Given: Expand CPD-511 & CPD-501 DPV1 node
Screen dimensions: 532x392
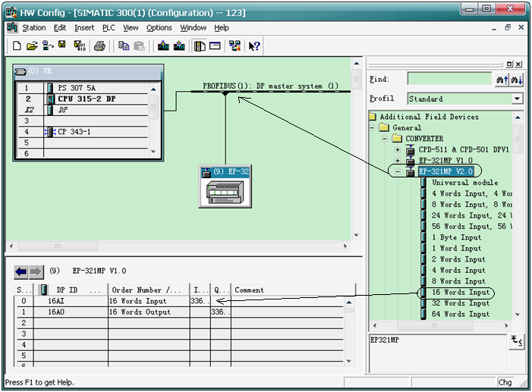Looking at the screenshot, I should coord(397,150).
